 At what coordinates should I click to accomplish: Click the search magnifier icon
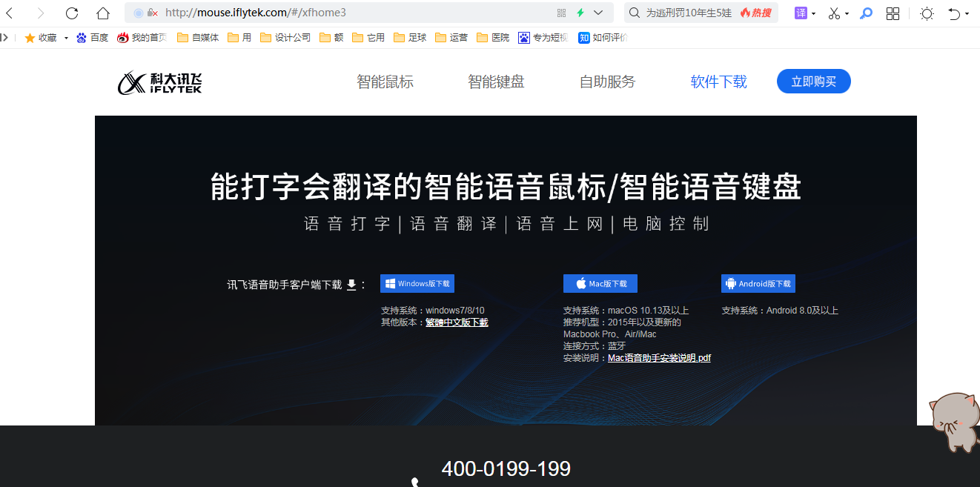(635, 13)
